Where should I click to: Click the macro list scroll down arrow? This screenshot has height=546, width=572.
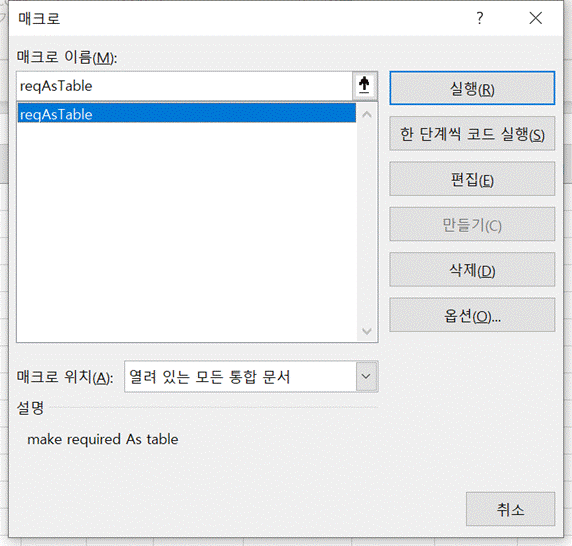point(367,330)
